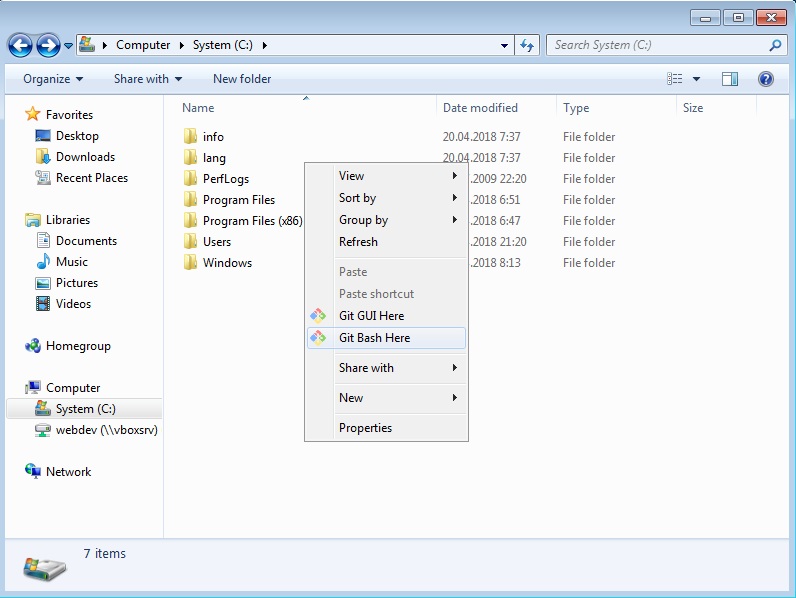Sort by the Type column header
The height and width of the screenshot is (598, 796).
[x=576, y=108]
